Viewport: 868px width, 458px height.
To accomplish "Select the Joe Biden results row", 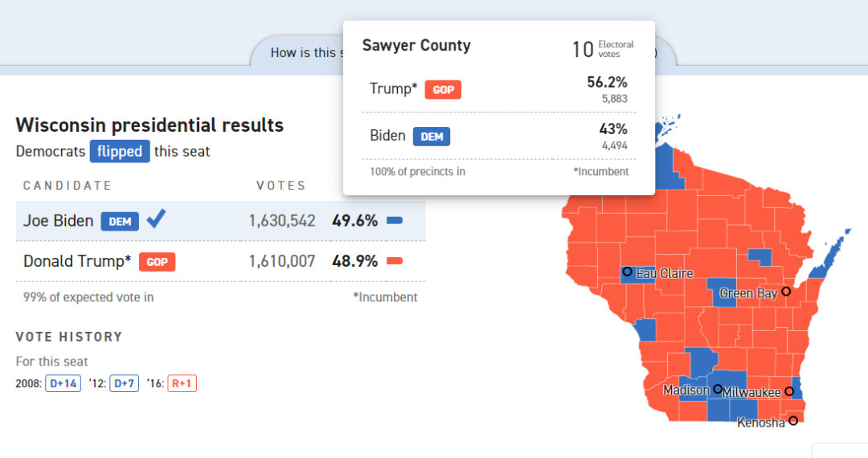I will 220,220.
